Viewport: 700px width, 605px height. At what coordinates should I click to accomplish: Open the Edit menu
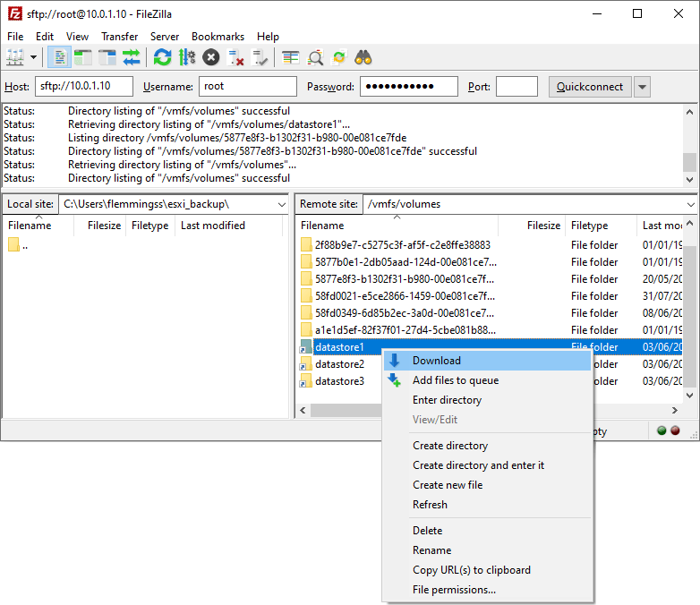tap(45, 37)
